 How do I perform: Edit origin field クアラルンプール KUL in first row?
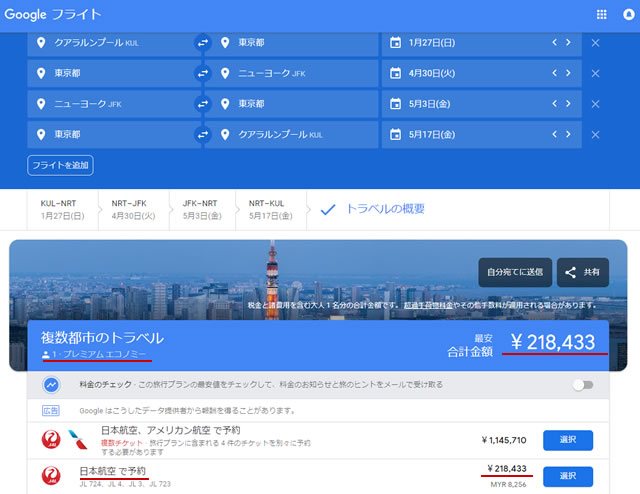pyautogui.click(x=114, y=42)
